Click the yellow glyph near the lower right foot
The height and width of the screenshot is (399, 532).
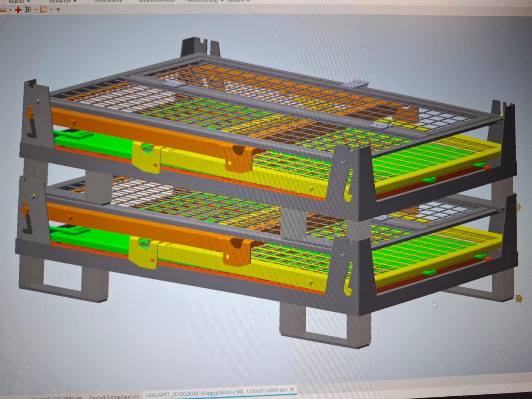[518, 298]
